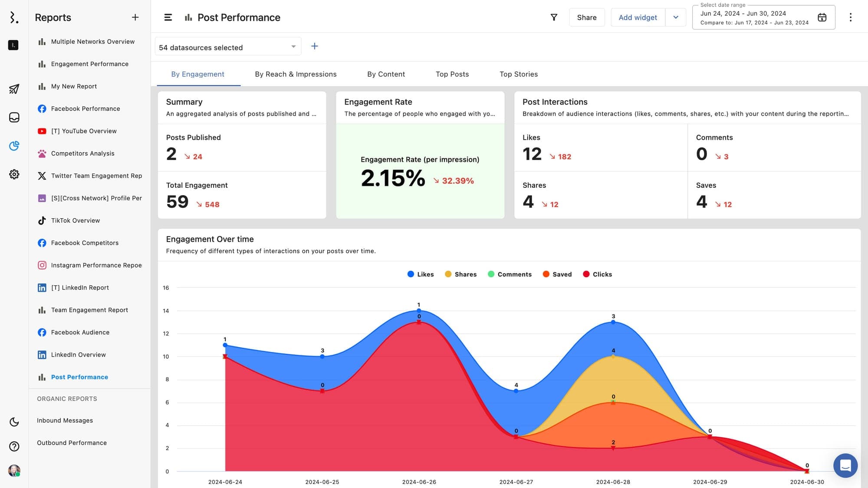
Task: Open the inbox icon in left sidebar
Action: (x=14, y=118)
